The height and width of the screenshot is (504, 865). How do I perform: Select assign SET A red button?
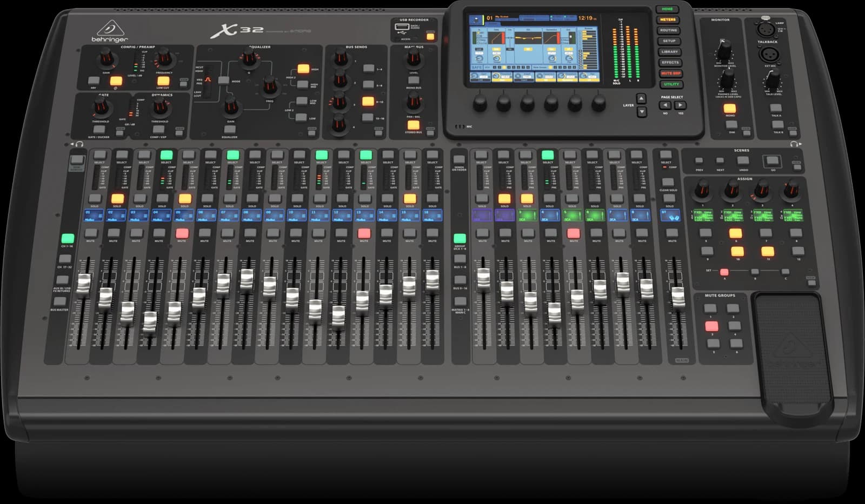pyautogui.click(x=724, y=272)
